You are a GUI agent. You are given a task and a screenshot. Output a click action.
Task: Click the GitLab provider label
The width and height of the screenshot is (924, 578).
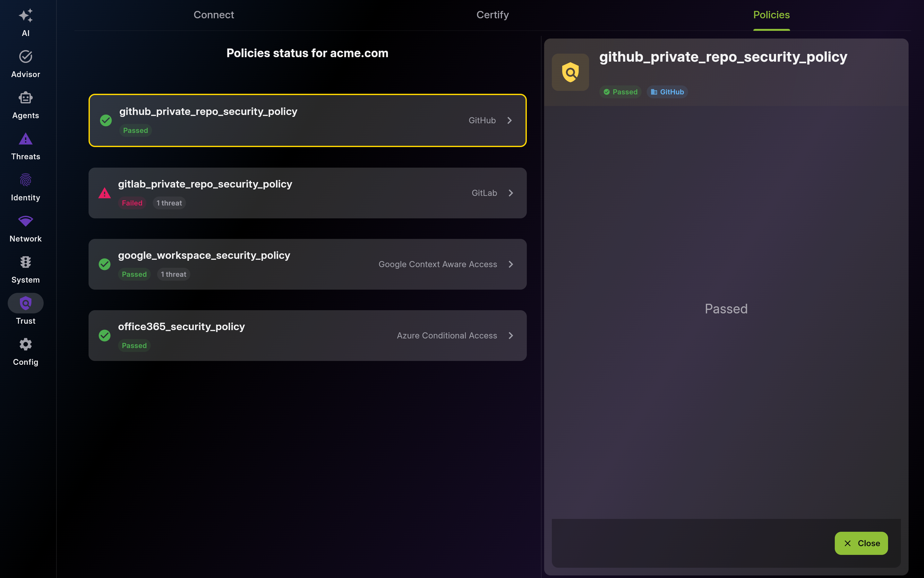coord(484,193)
